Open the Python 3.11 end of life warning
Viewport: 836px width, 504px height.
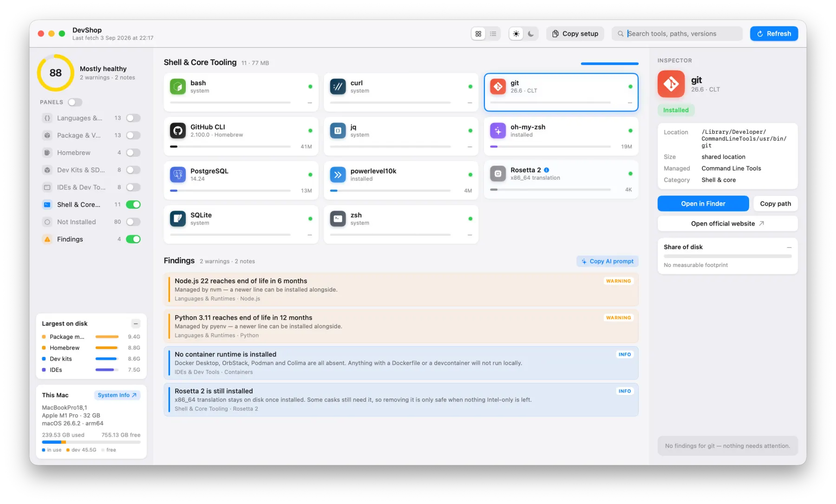[x=401, y=326]
